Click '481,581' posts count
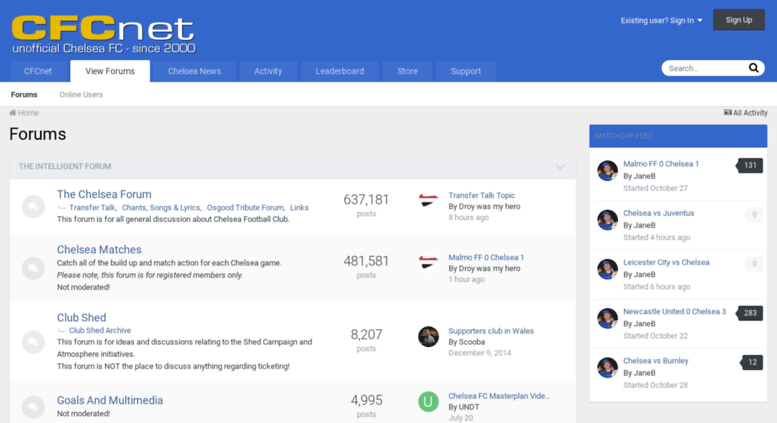This screenshot has height=423, width=777. click(366, 261)
